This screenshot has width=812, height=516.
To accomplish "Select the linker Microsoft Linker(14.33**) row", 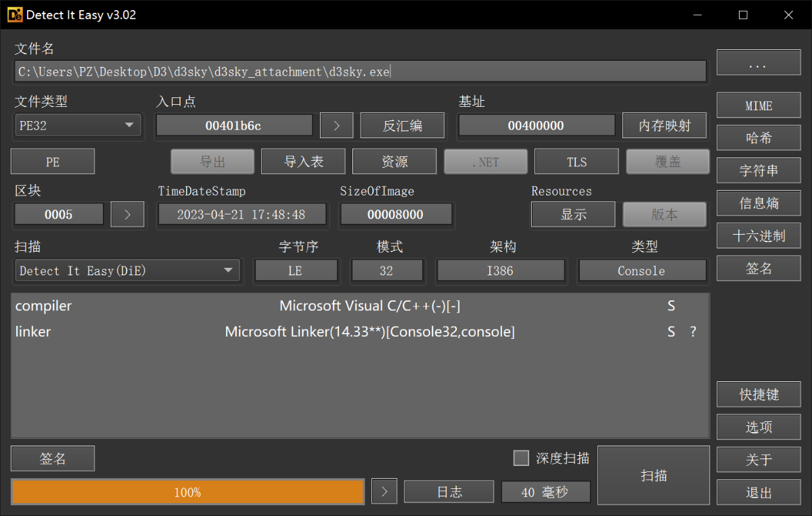I will click(x=360, y=331).
